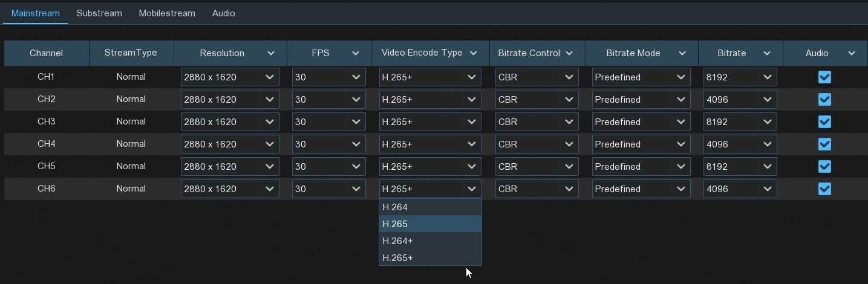Open the Mobilestream tab

(x=167, y=13)
